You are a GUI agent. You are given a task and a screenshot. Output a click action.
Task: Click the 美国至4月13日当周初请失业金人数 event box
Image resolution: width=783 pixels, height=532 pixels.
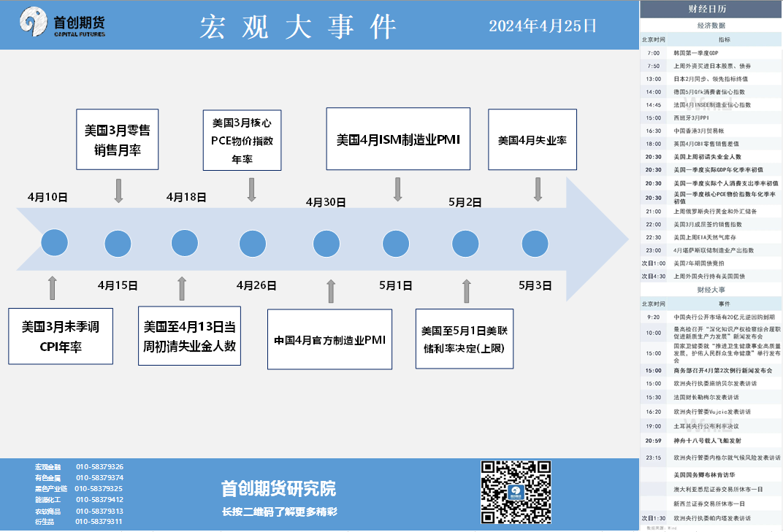189,336
